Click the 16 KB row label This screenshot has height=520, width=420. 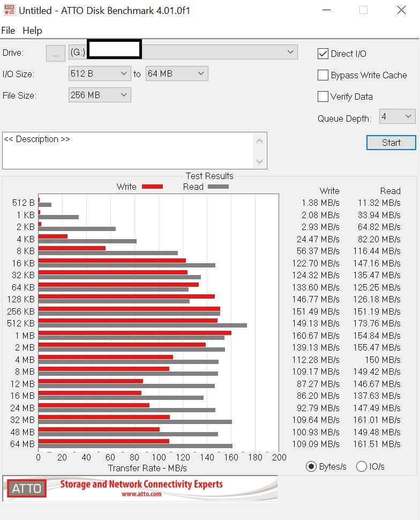click(x=23, y=263)
